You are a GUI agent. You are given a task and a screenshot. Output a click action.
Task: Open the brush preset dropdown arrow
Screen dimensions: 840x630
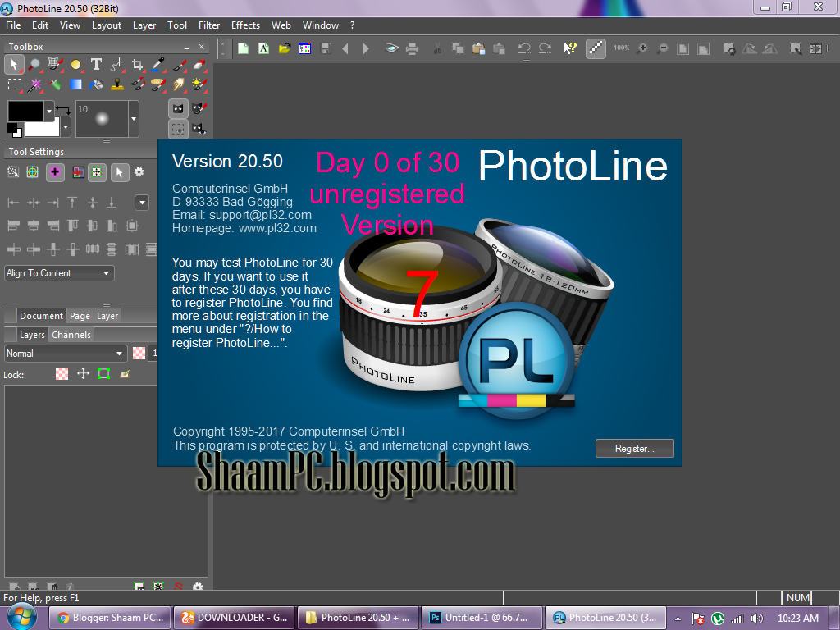click(x=134, y=118)
